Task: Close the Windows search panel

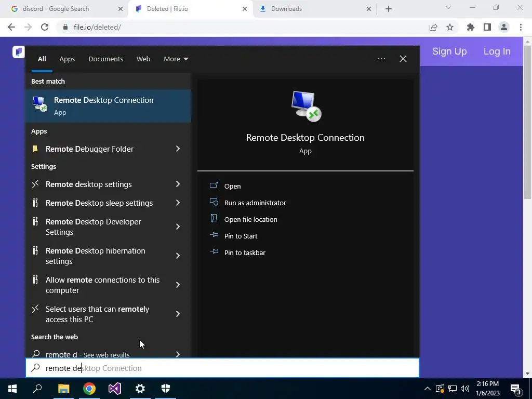Action: click(x=403, y=59)
